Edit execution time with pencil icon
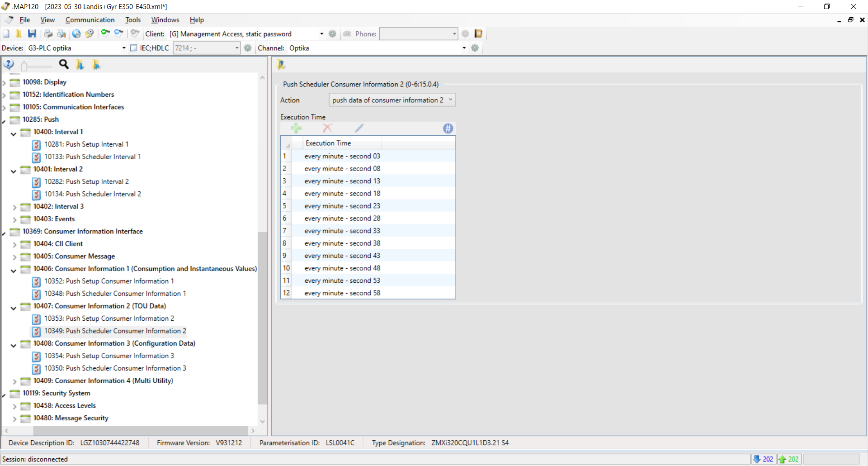The image size is (868, 466). (x=359, y=128)
